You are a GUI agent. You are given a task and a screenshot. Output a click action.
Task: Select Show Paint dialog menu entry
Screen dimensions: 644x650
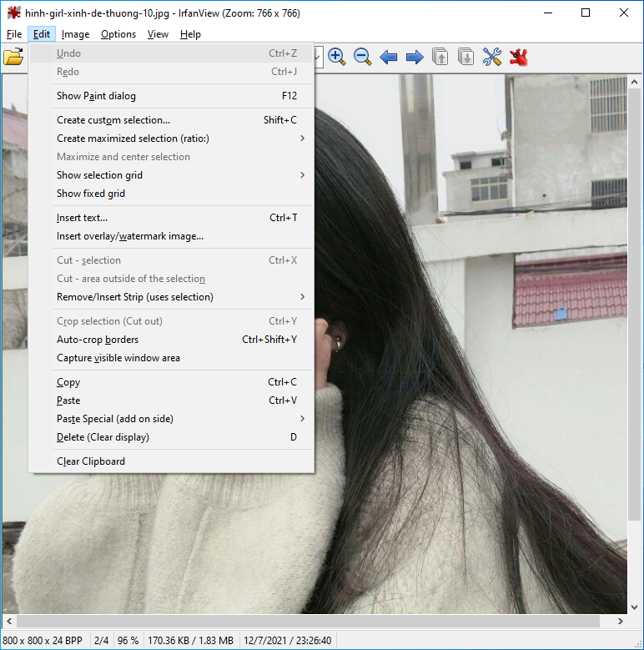[96, 96]
